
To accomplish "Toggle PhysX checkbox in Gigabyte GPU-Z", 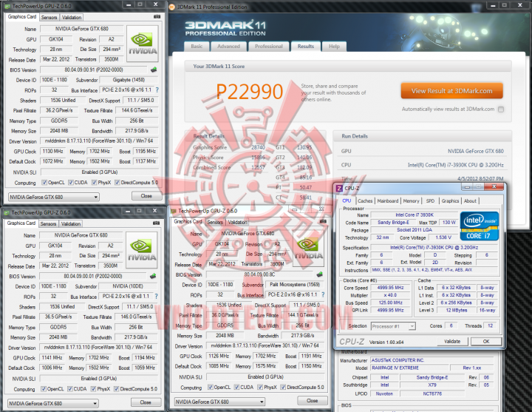I will click(x=95, y=183).
